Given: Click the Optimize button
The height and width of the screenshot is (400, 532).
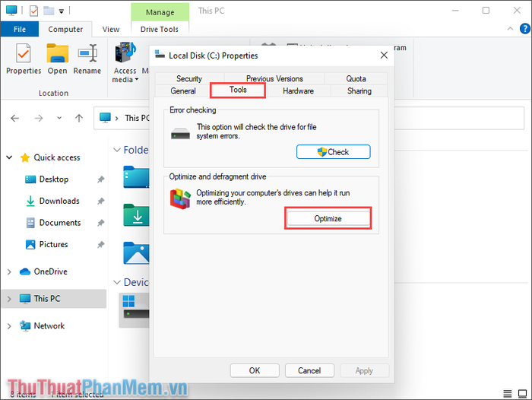Looking at the screenshot, I should coord(328,219).
